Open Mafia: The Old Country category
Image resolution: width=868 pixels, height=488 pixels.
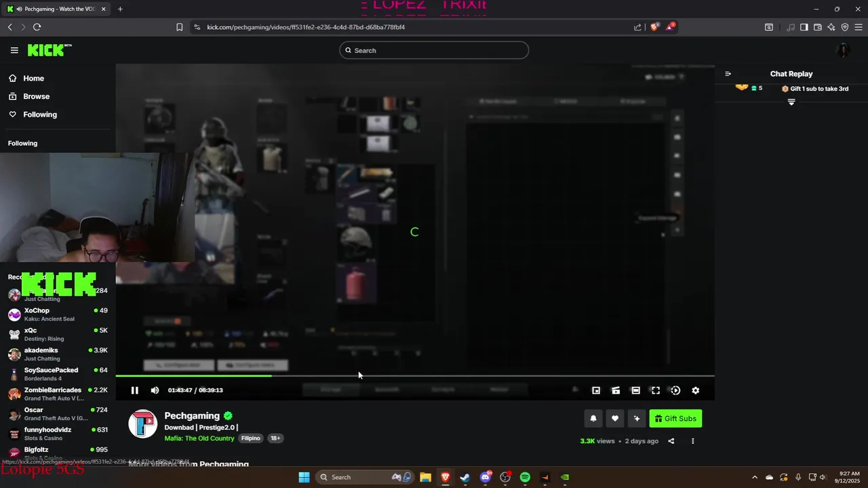(199, 439)
